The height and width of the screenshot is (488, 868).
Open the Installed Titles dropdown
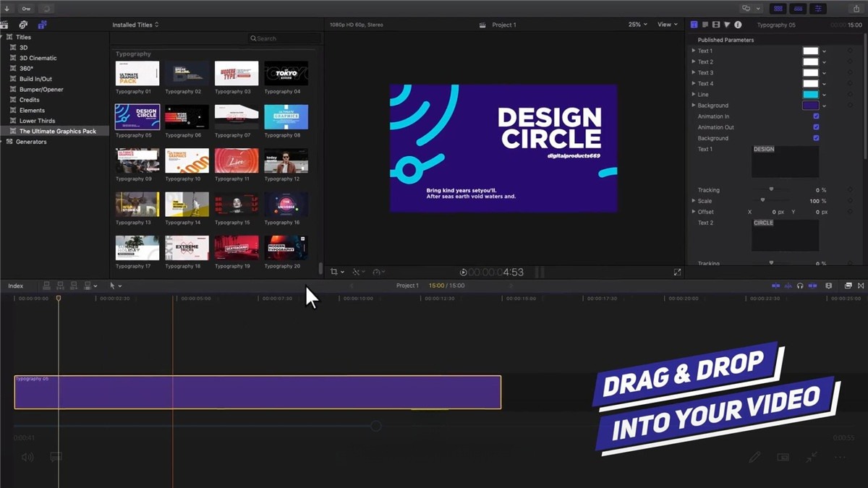[x=135, y=25]
